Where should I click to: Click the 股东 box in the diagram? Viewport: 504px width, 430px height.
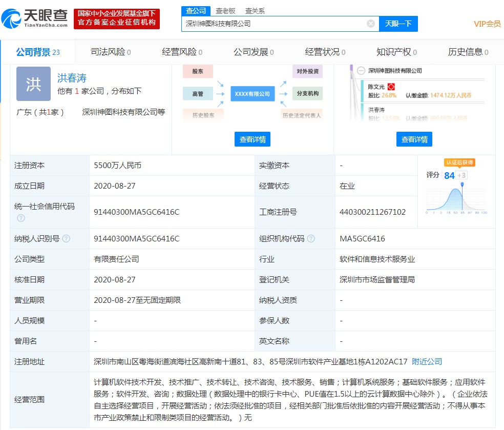tap(198, 71)
